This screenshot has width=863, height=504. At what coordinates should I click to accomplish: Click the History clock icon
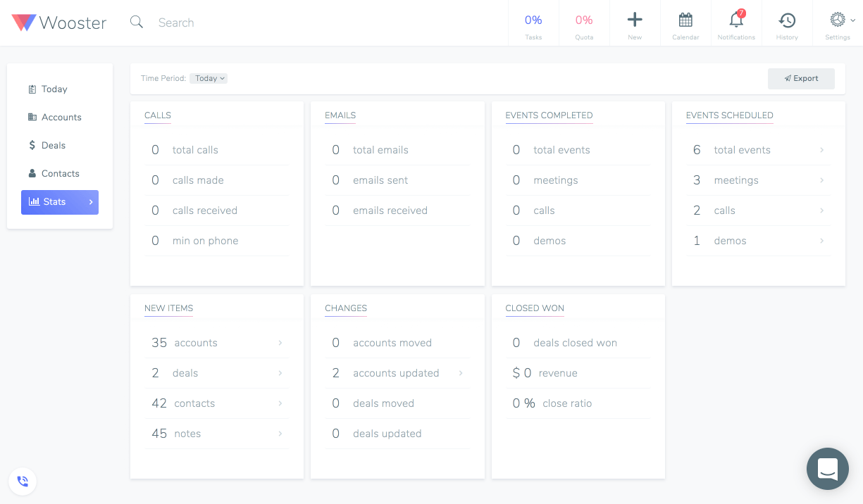point(787,20)
